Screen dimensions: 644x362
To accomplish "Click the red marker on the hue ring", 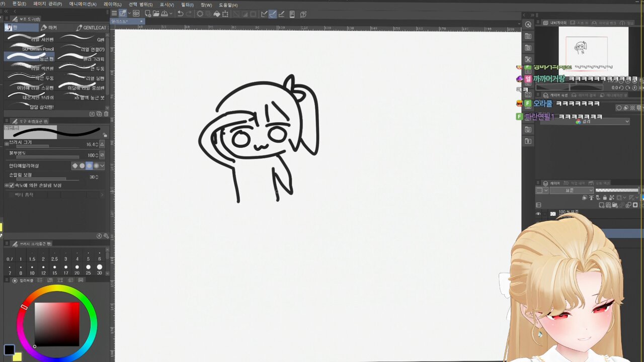I will (x=24, y=307).
